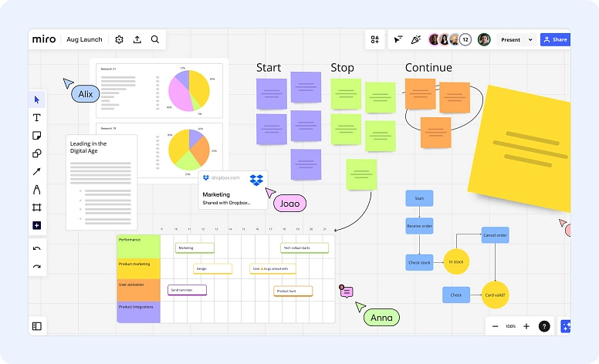Select the Research 21 pie chart

[x=189, y=91]
